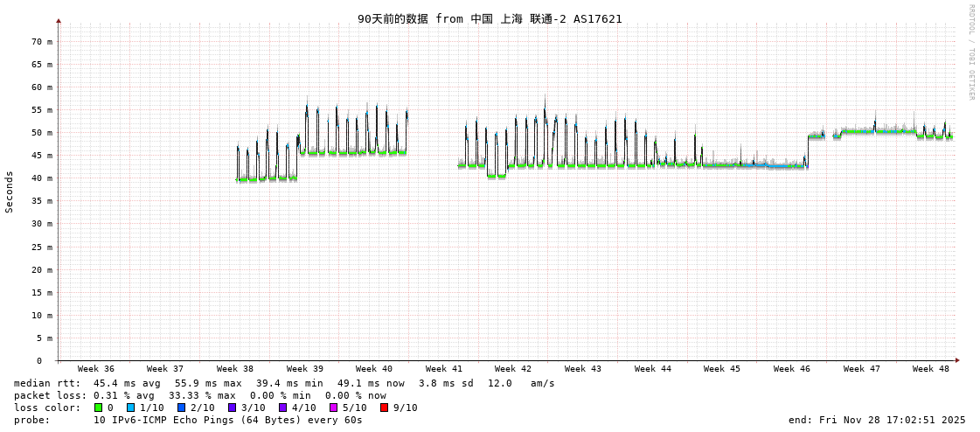Viewport: 980px width, 432px height.
Task: Click the Week 36 axis label
Action: (x=96, y=369)
